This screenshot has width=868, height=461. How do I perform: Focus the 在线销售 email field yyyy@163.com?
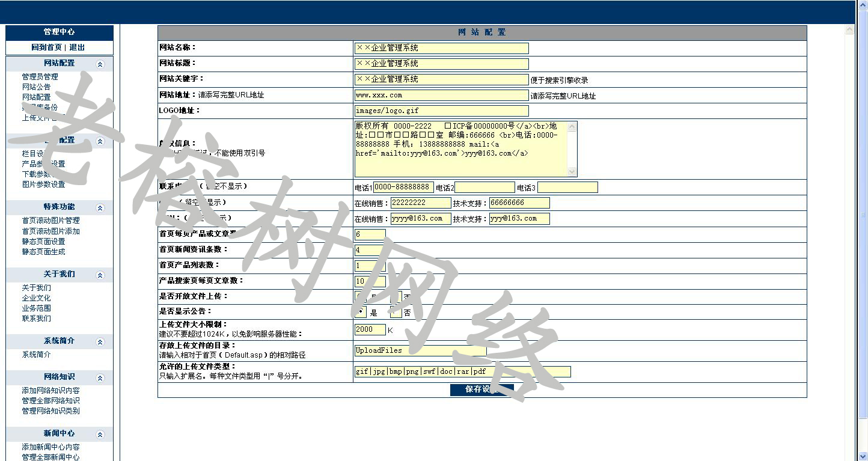421,219
